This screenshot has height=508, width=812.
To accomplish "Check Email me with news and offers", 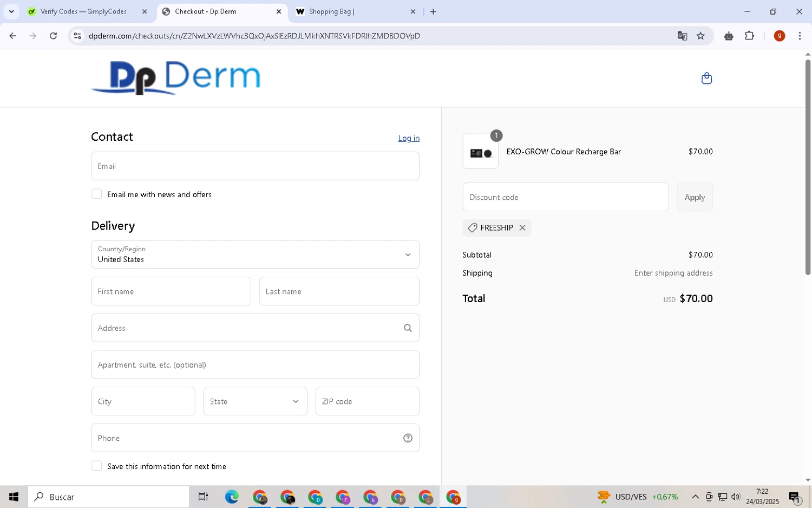I will (97, 194).
